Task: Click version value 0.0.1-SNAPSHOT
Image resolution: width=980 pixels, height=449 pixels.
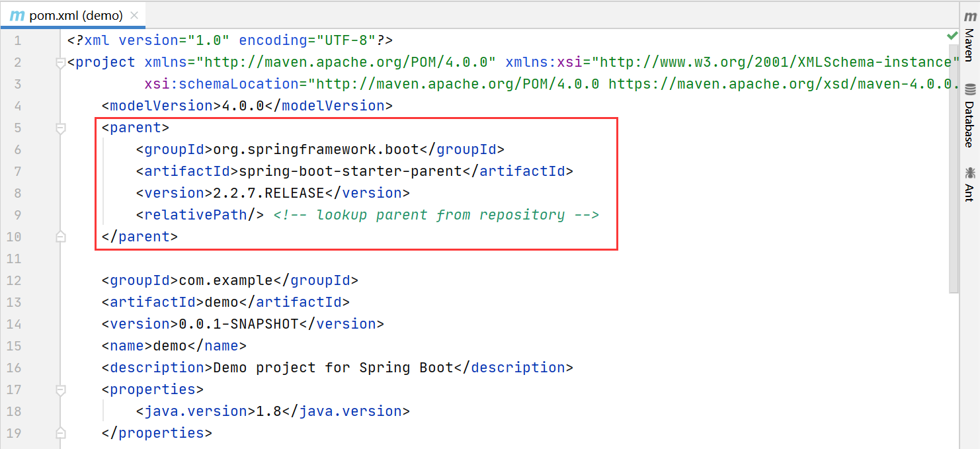Action: [238, 324]
